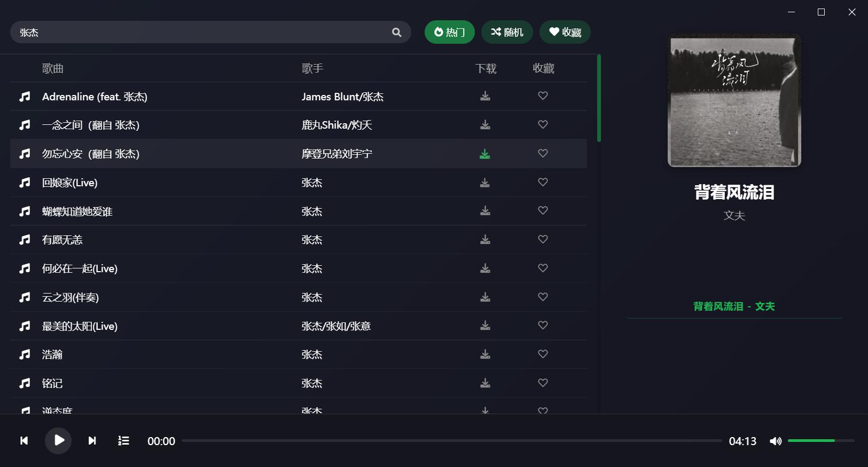Viewport: 868px width, 467px height.
Task: Favorite the song 一念之间 with heart
Action: click(x=543, y=125)
